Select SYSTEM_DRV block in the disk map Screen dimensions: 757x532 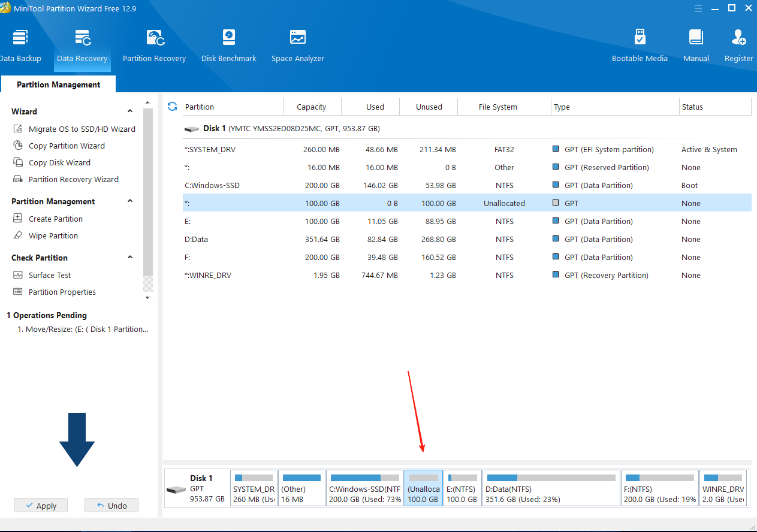tap(254, 488)
